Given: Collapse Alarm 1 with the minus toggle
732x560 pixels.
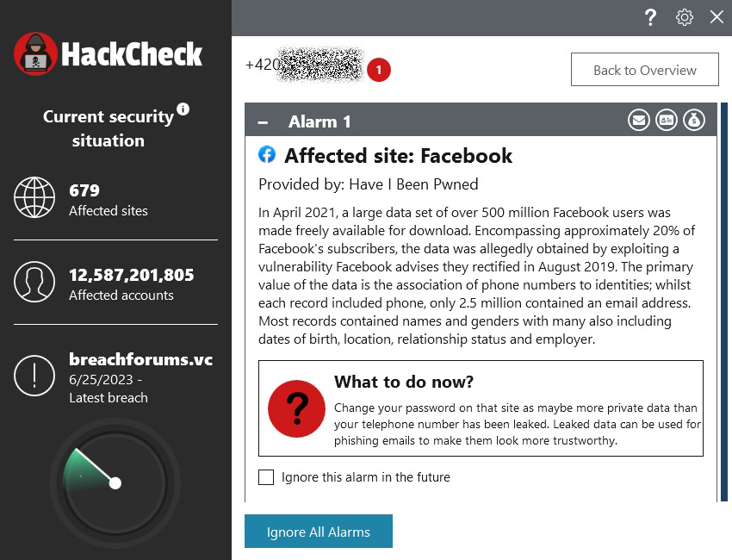Looking at the screenshot, I should click(264, 122).
